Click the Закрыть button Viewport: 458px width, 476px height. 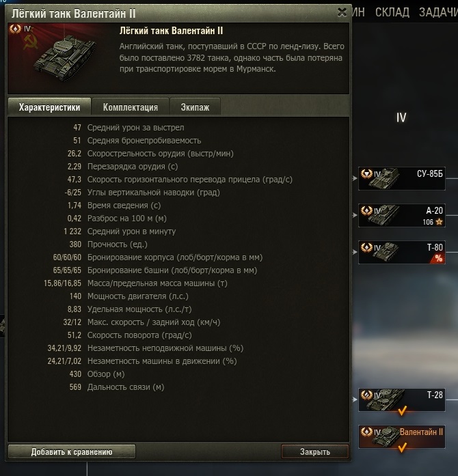pyautogui.click(x=315, y=451)
